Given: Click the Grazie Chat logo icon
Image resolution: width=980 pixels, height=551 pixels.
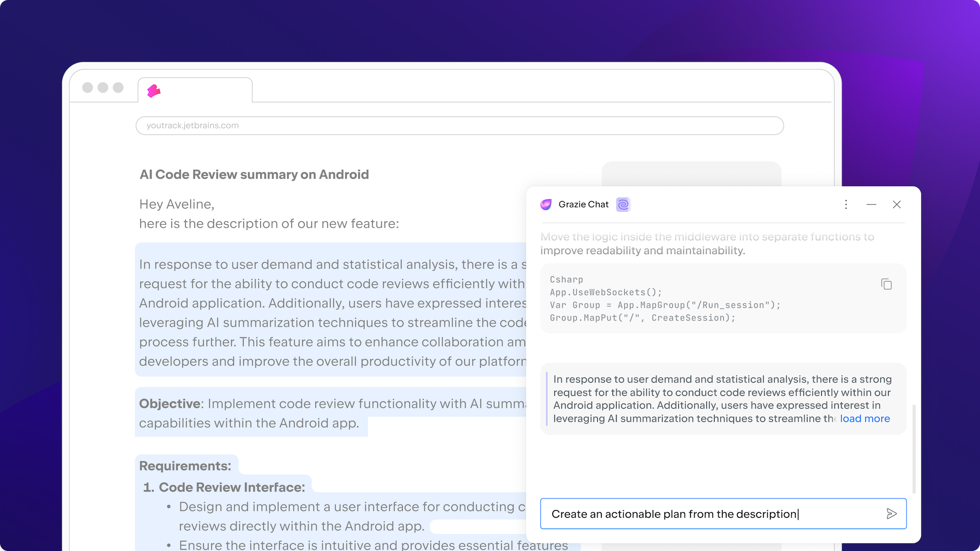Looking at the screenshot, I should coord(546,205).
